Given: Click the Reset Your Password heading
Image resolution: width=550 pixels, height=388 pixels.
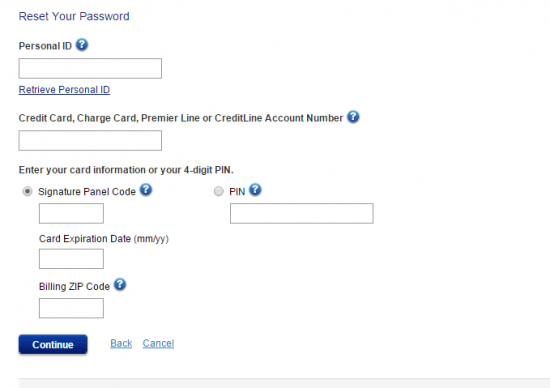Looking at the screenshot, I should tap(74, 16).
